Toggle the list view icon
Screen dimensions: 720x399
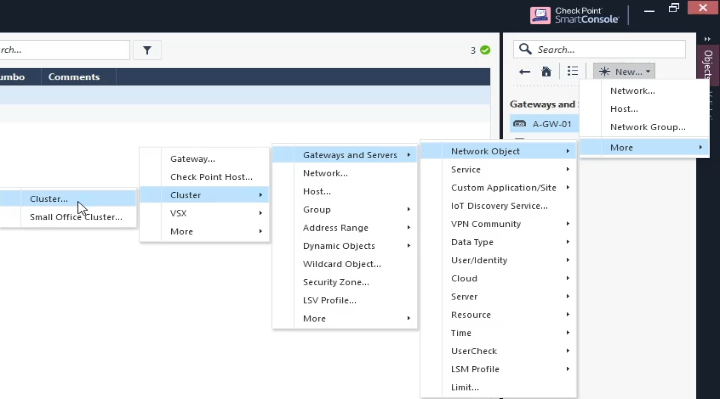pos(573,71)
